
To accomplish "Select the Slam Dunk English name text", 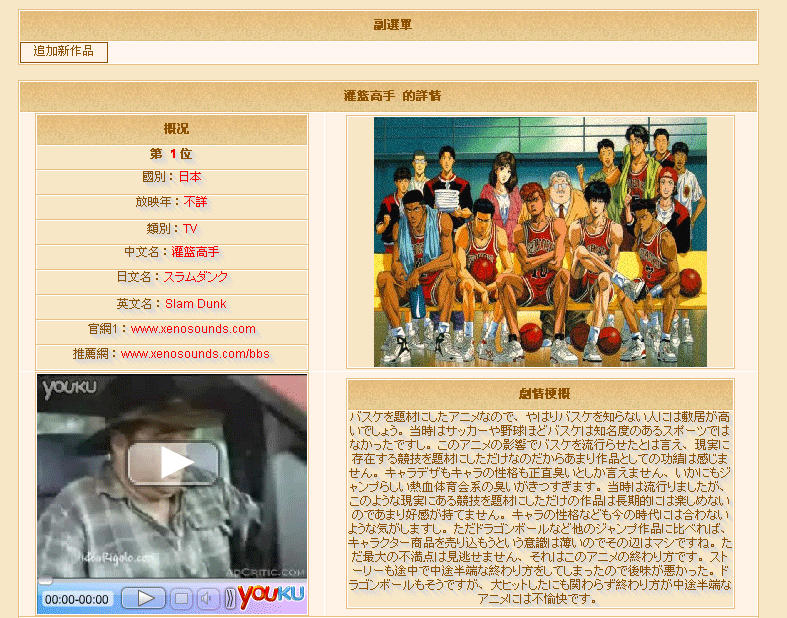I will click(x=196, y=304).
